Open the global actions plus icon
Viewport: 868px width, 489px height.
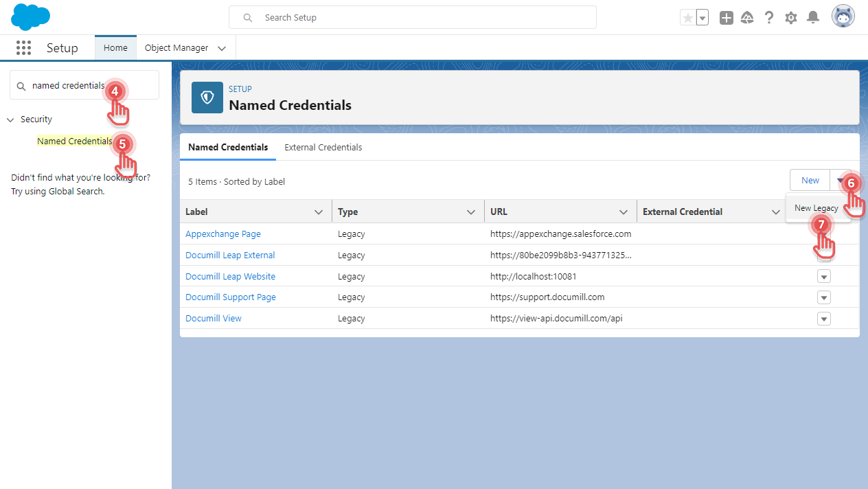tap(726, 18)
